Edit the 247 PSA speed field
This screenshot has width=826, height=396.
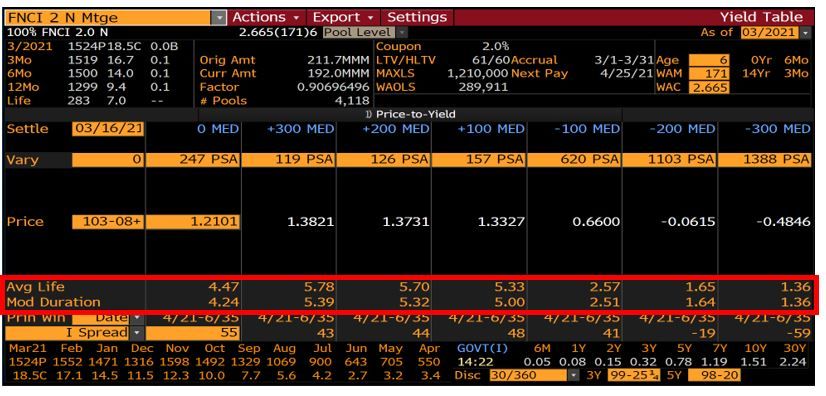[193, 160]
